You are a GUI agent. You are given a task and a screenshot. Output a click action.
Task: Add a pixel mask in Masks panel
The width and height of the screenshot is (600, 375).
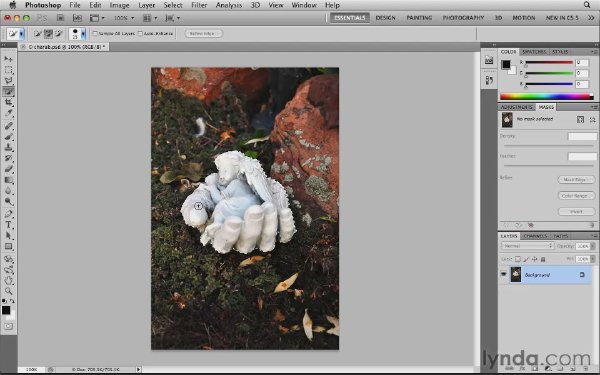[580, 120]
